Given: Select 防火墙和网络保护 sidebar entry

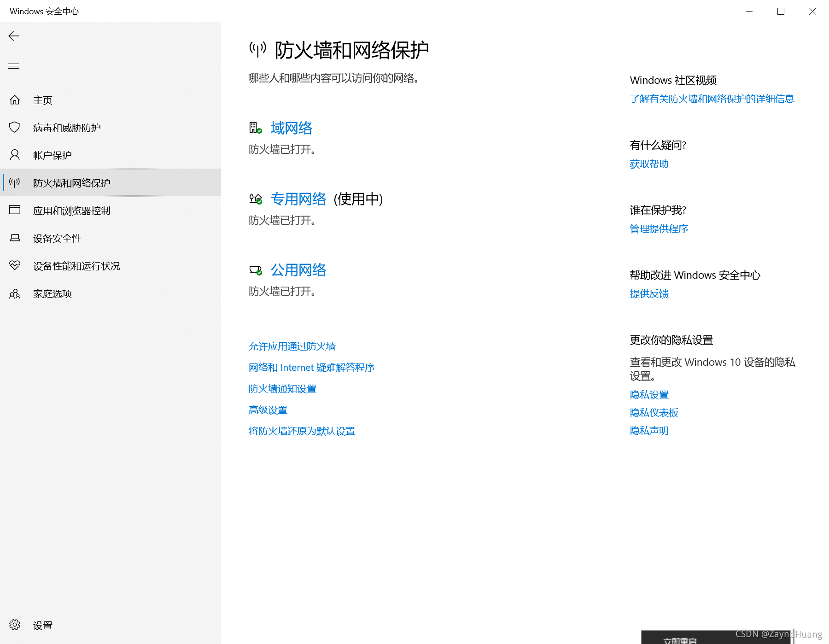Looking at the screenshot, I should (x=111, y=183).
